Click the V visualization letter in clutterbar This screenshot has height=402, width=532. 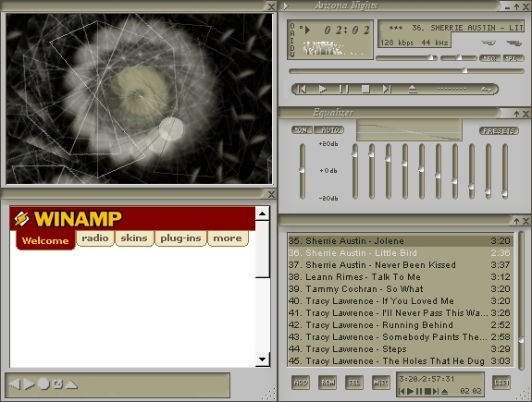tap(292, 55)
